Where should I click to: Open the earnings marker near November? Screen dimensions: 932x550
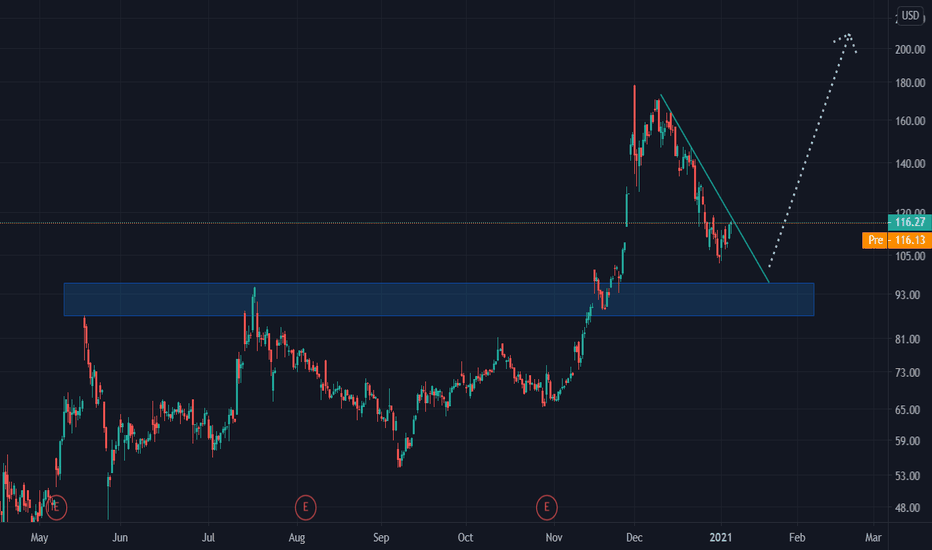(546, 507)
